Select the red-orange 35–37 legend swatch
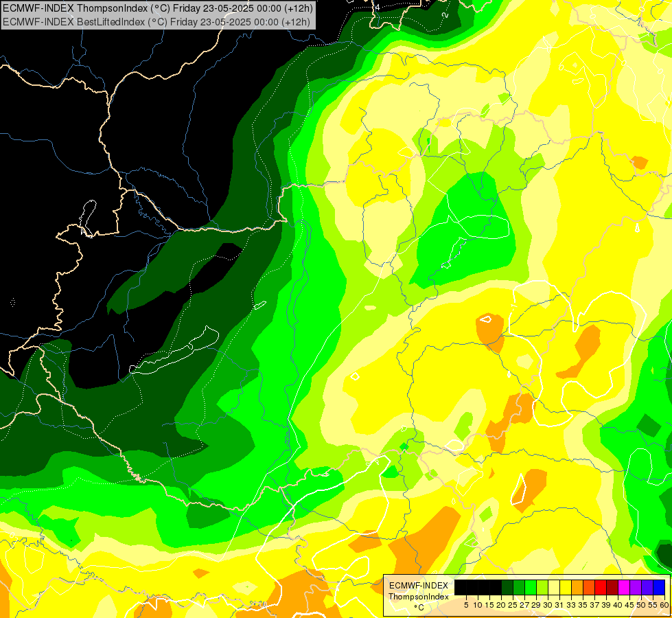 click(589, 587)
